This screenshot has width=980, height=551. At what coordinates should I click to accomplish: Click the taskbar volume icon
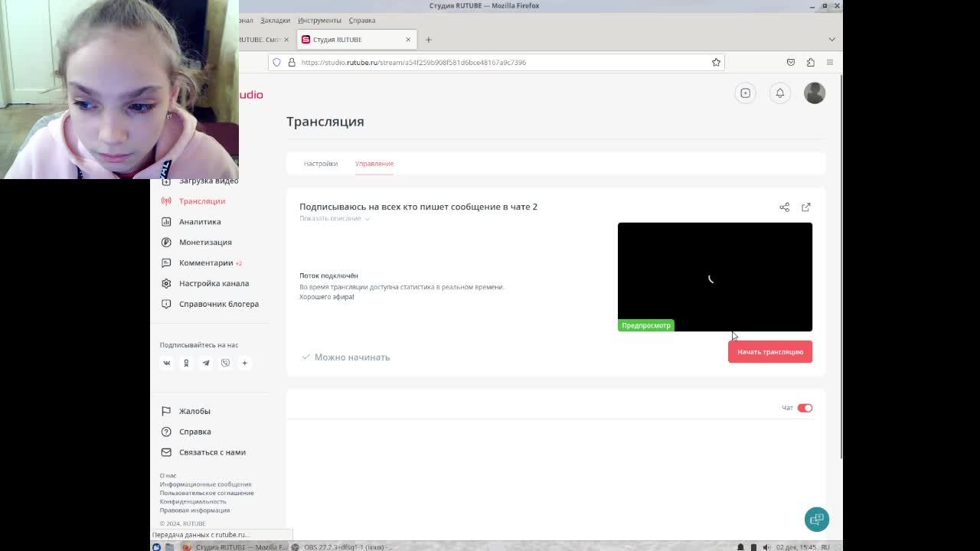[767, 547]
